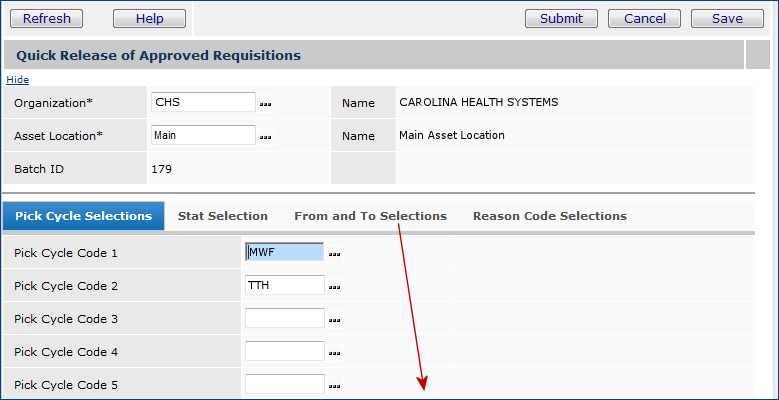Open lookup icon next to Asset Location field
This screenshot has height=400, width=779.
(x=266, y=136)
